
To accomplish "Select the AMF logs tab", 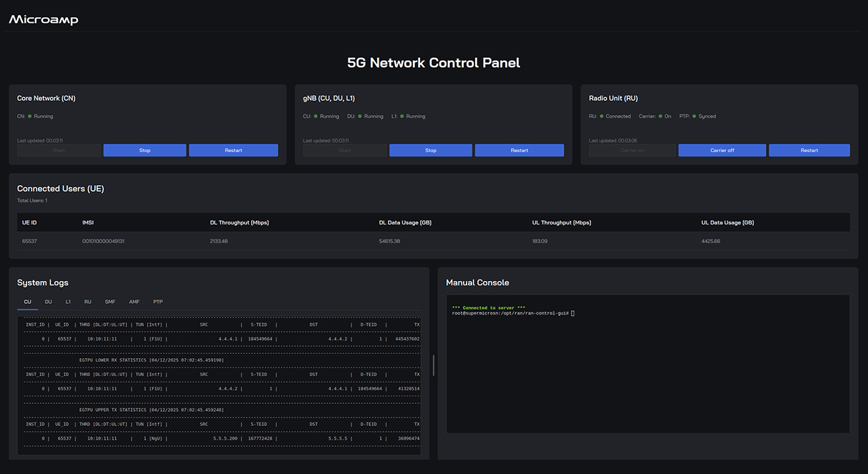I will click(134, 302).
